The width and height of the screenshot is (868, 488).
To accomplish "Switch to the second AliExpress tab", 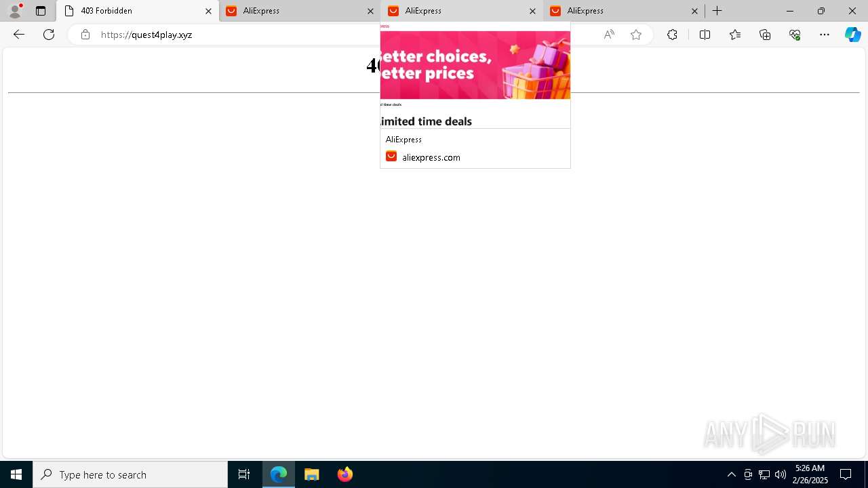I will (462, 11).
